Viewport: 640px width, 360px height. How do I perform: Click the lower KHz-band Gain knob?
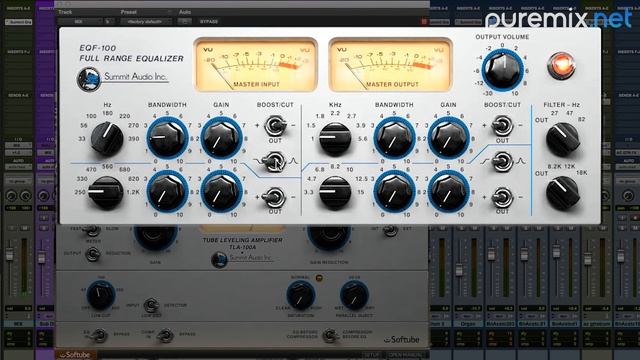(448, 191)
